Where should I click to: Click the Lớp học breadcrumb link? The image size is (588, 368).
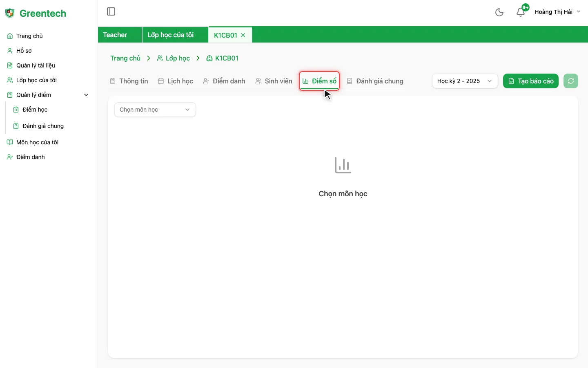coord(174,58)
